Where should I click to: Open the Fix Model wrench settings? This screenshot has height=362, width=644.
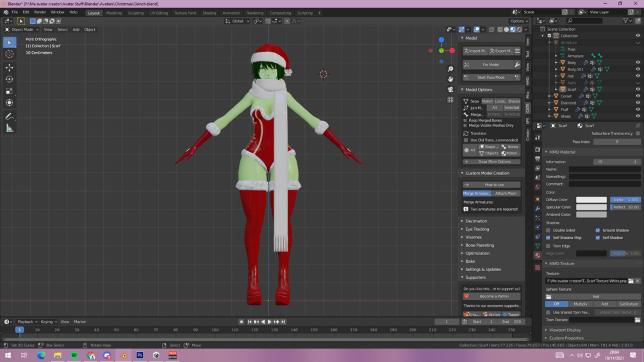point(517,65)
